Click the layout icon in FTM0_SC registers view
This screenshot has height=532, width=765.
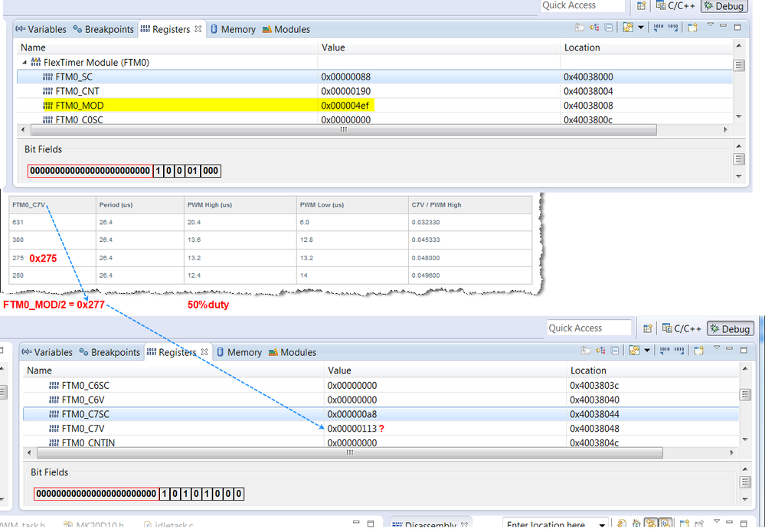coord(628,28)
